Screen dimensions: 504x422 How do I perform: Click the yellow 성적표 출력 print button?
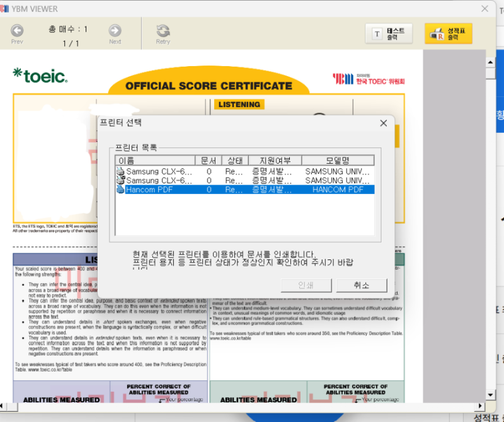click(x=449, y=33)
